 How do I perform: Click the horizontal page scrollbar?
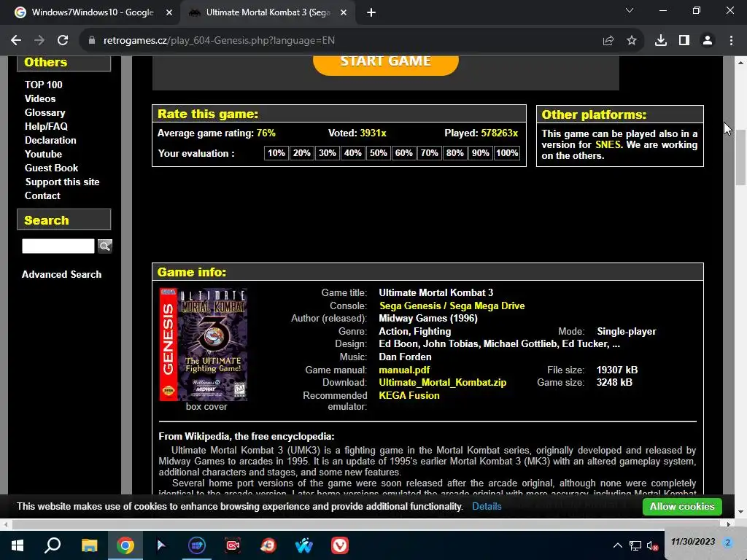pos(367,524)
